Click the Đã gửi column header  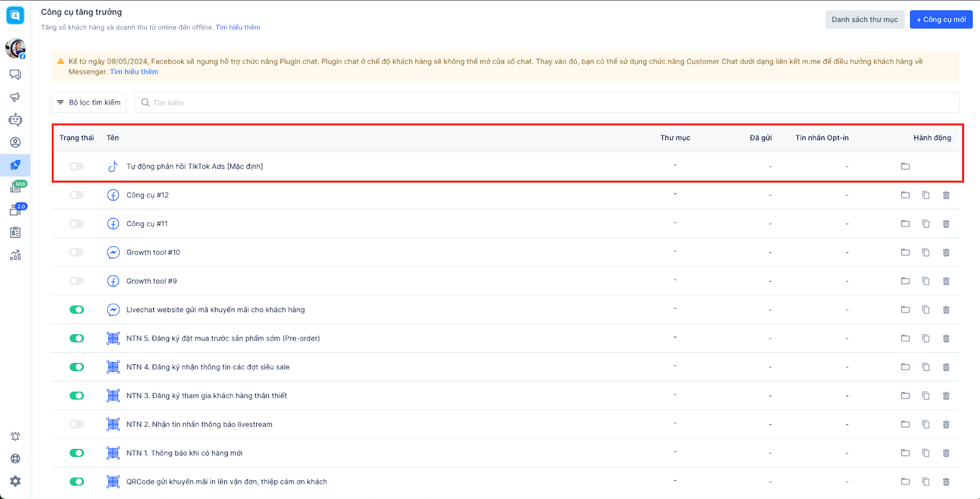761,138
